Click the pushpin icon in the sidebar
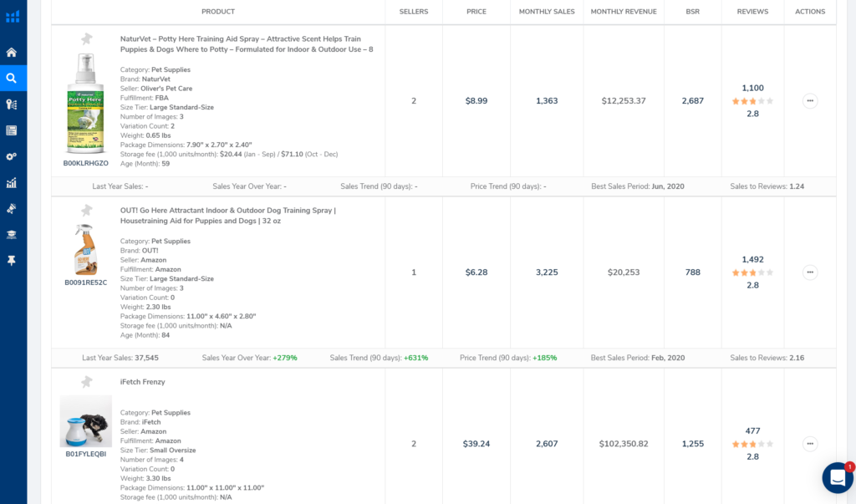Screen dimensions: 856x504 12,260
